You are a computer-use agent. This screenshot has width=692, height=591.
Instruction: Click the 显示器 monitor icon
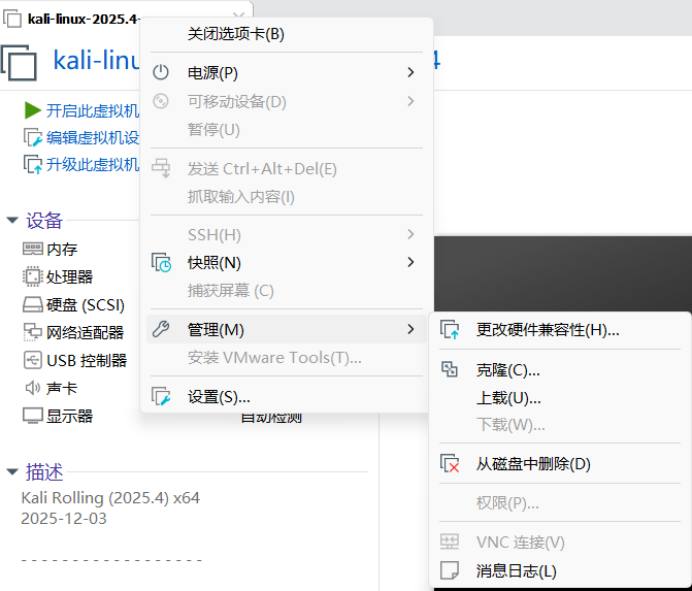point(33,416)
